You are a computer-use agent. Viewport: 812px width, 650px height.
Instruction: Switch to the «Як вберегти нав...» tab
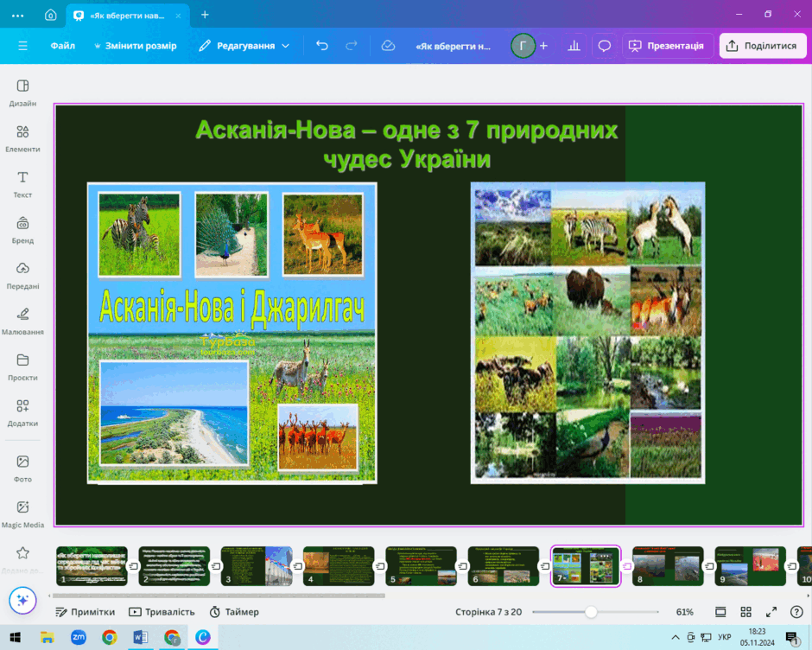pos(128,16)
